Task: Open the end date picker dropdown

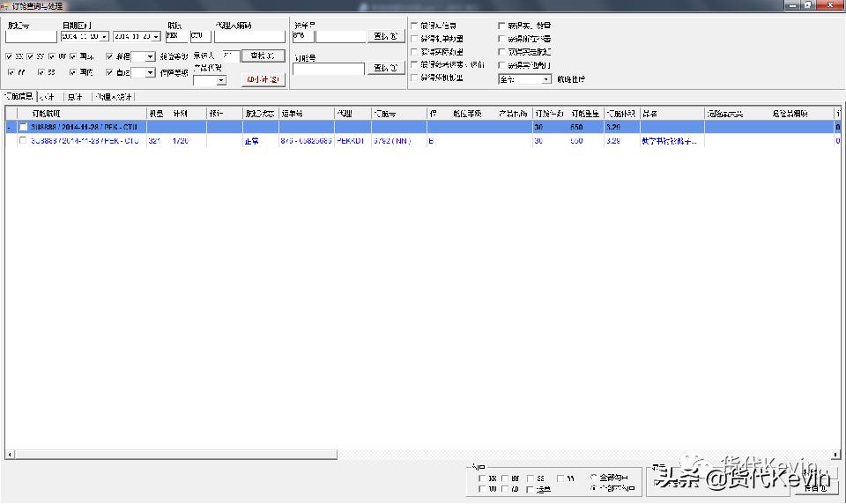Action: tap(156, 37)
